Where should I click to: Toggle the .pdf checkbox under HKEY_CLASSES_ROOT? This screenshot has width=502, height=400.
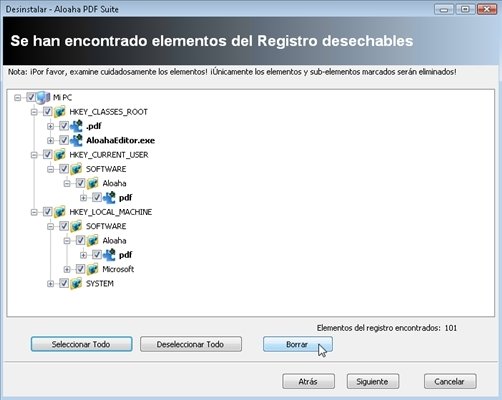pos(64,126)
